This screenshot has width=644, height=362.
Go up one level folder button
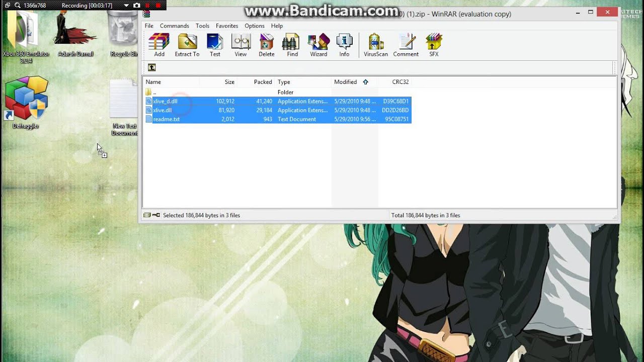(151, 67)
